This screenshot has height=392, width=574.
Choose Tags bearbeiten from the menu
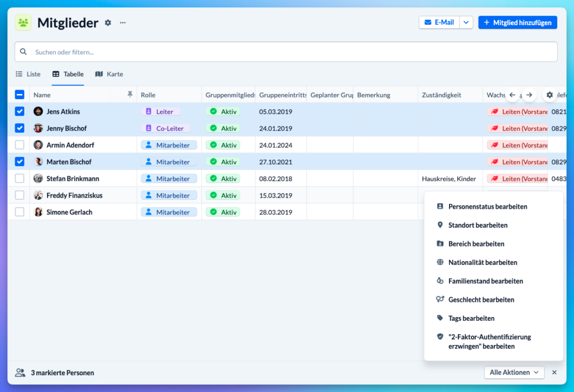(x=471, y=318)
